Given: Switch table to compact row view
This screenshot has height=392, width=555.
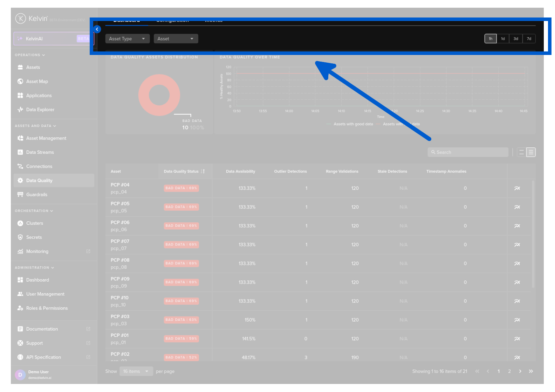Looking at the screenshot, I should coord(521,152).
